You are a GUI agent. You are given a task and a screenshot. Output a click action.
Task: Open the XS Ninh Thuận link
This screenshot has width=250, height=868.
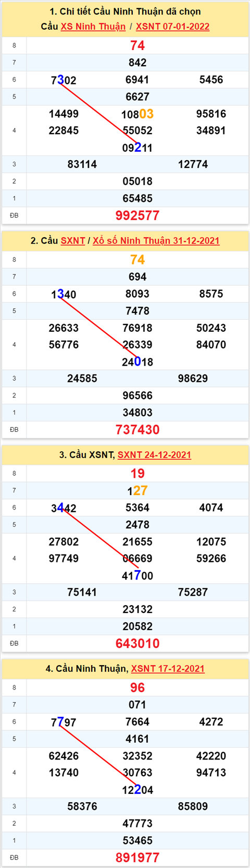[93, 27]
